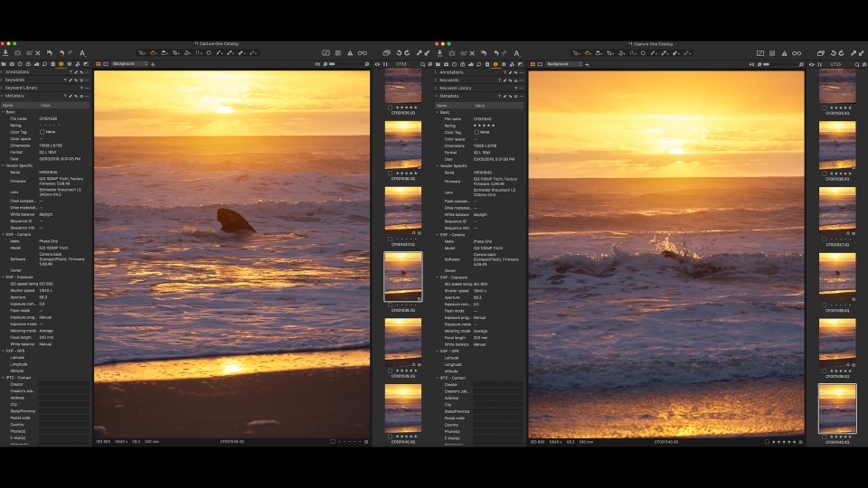Toggle color tag box below right viewer image
This screenshot has height=488, width=868.
click(x=767, y=442)
